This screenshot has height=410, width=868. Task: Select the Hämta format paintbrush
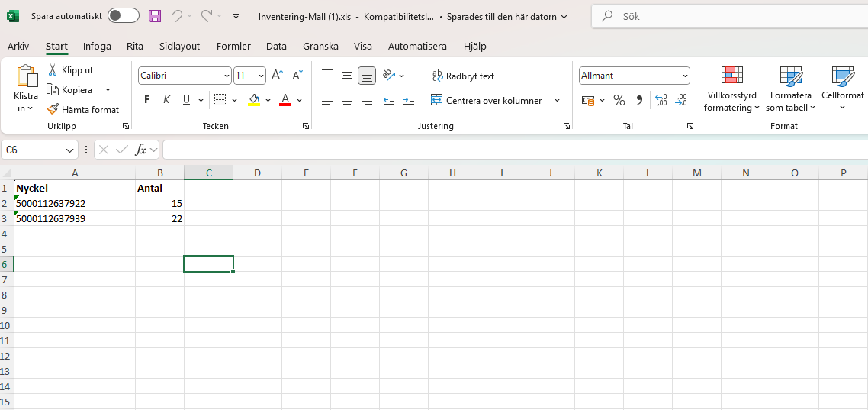tap(53, 109)
